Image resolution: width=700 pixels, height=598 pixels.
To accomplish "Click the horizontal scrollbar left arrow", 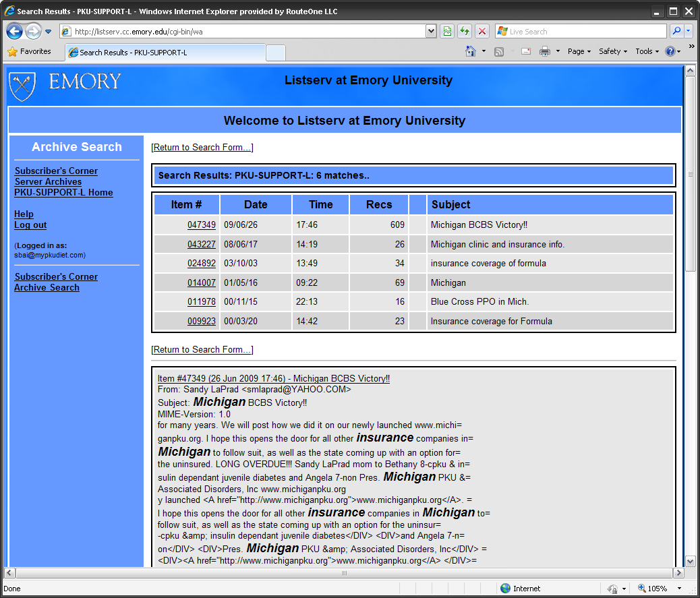I will click(9, 572).
